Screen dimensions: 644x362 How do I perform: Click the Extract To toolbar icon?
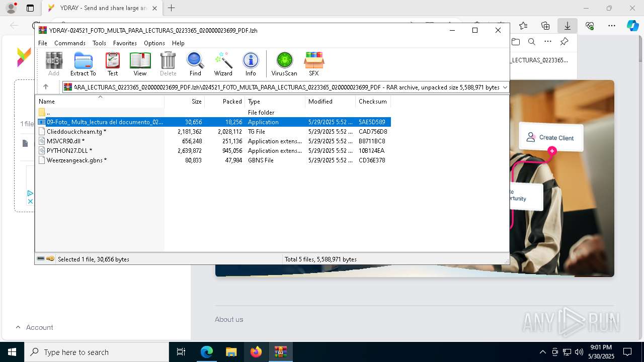83,64
